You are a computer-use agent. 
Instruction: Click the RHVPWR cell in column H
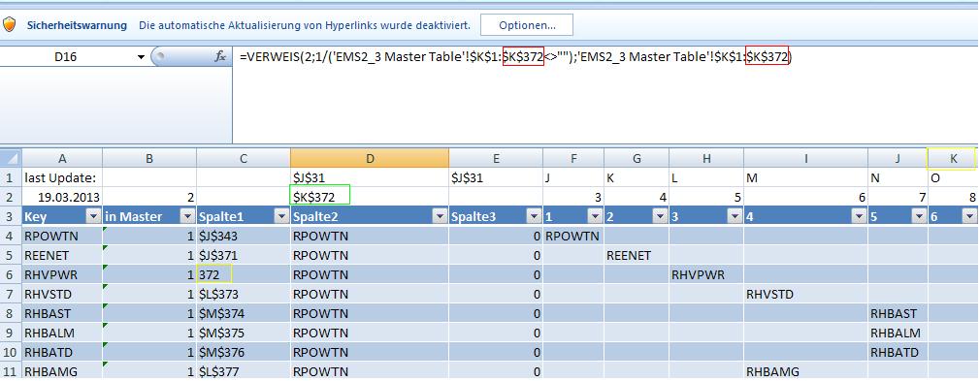click(705, 274)
